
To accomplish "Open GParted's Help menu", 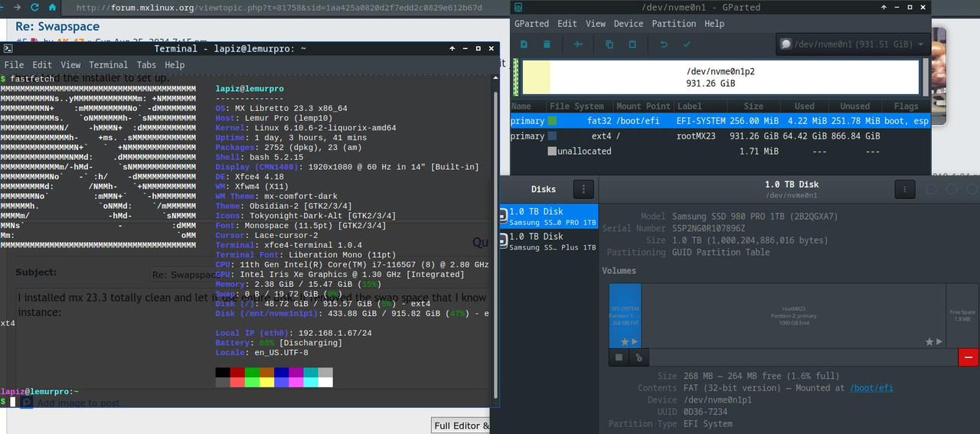I will tap(714, 24).
